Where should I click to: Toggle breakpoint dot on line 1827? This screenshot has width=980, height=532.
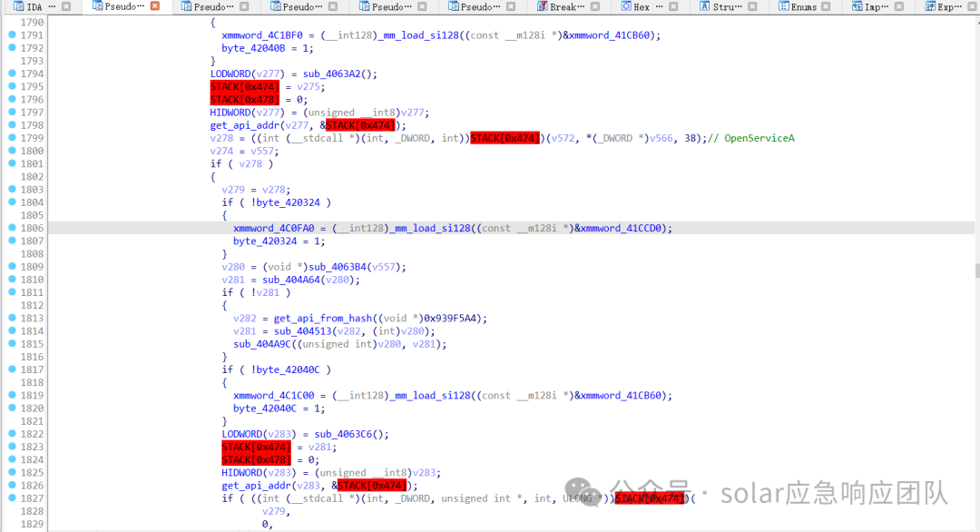pyautogui.click(x=12, y=498)
